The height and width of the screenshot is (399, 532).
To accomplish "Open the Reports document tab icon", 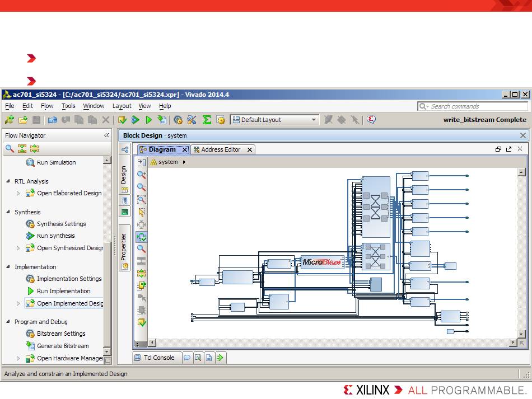I will (209, 358).
